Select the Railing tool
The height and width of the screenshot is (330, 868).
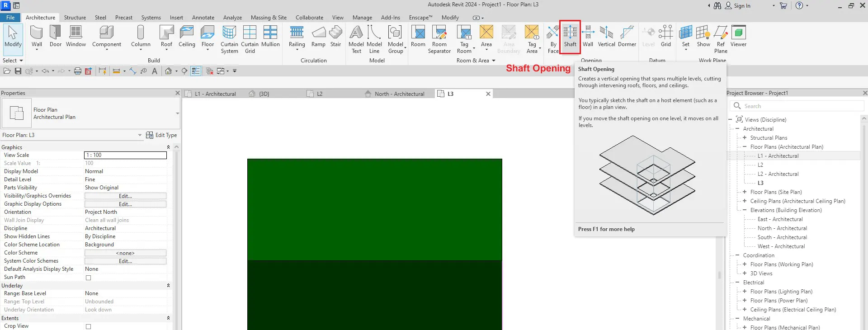[297, 37]
